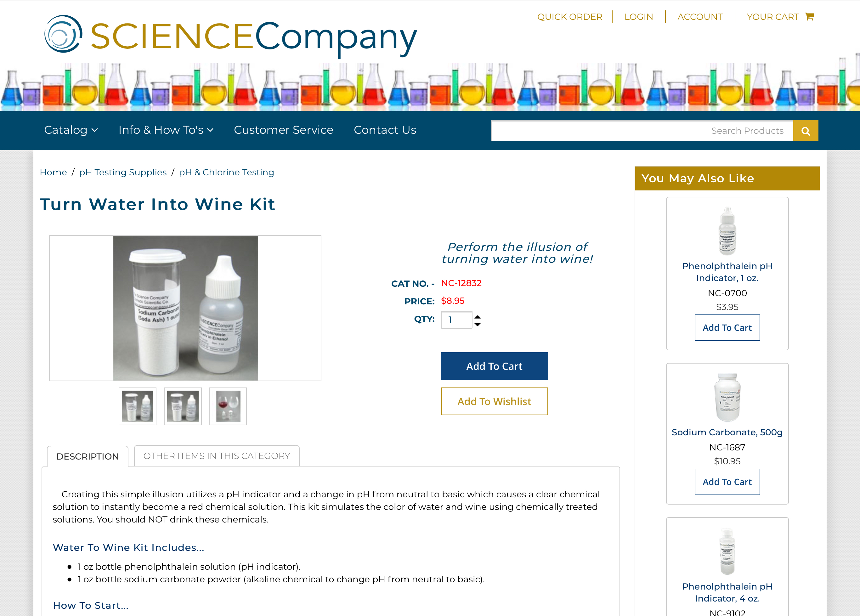
Task: Click the Science Company logo
Action: tap(230, 36)
